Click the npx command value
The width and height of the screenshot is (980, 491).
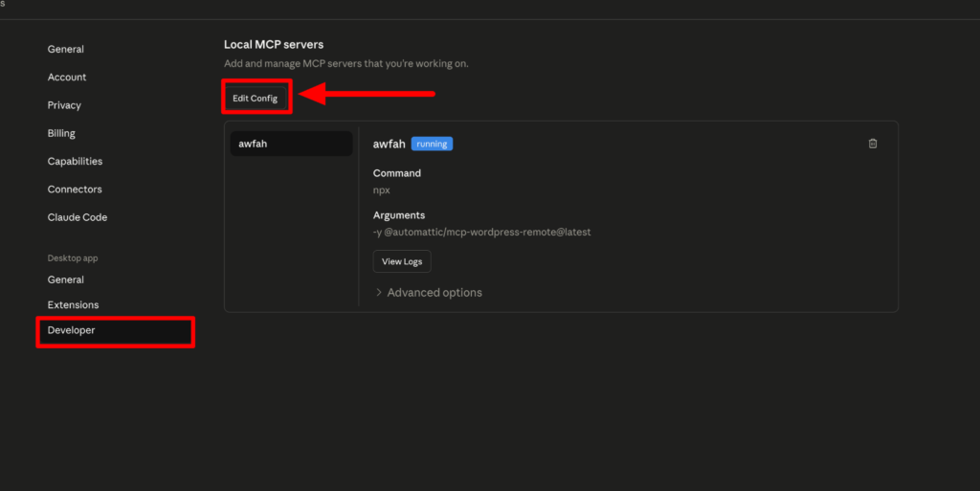(x=381, y=190)
